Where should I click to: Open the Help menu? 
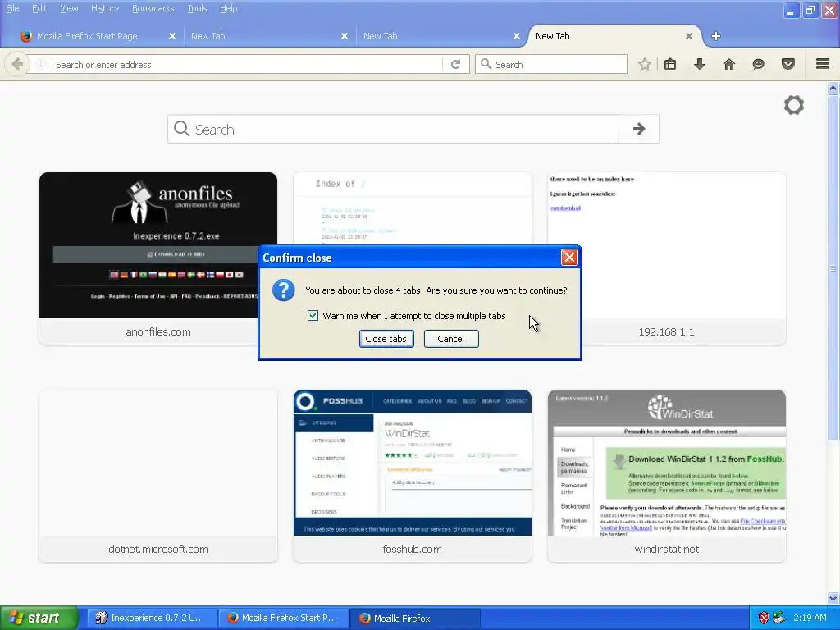[229, 8]
